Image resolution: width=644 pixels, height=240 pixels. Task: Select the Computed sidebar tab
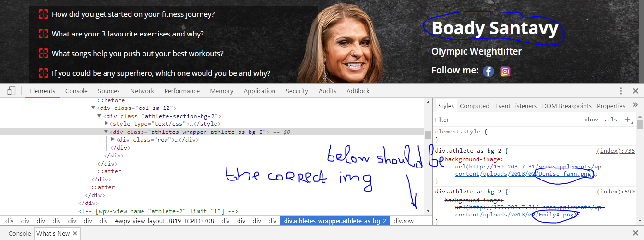point(474,106)
